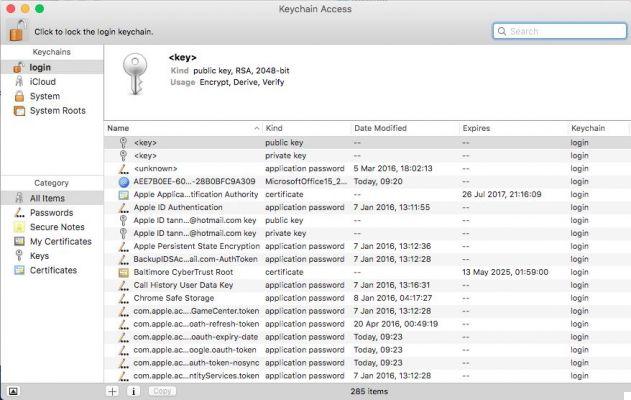The width and height of the screenshot is (631, 400).
Task: Select com.apple.ac oauth-expiry-date row
Action: (367, 337)
